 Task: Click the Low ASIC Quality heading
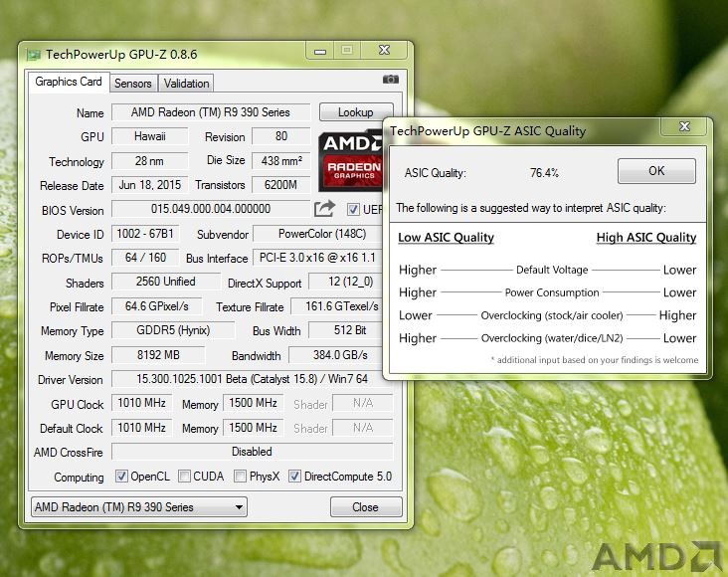446,238
